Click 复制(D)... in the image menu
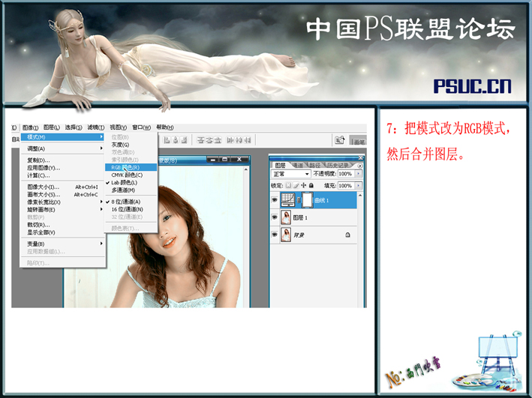The width and height of the screenshot is (532, 398). coord(63,160)
